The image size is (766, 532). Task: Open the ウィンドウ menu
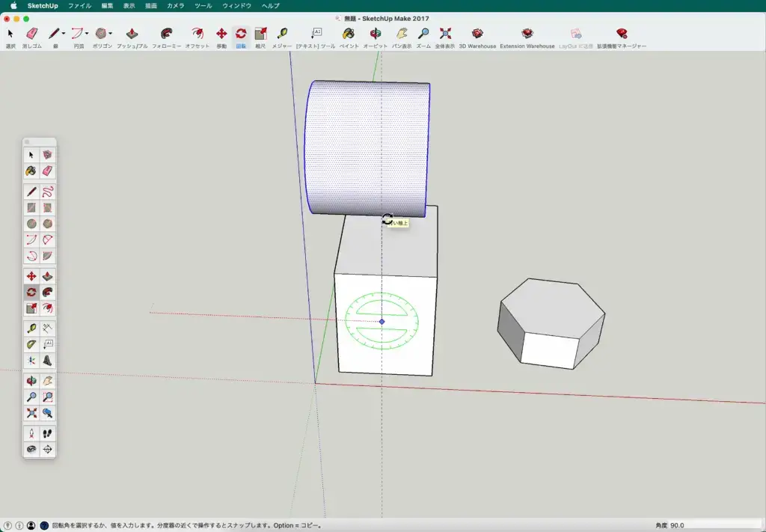pos(237,6)
